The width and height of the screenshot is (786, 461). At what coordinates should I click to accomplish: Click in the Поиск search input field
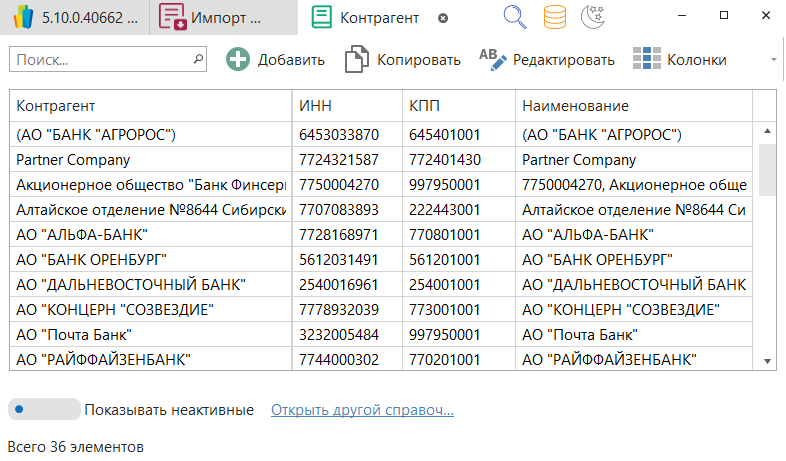pyautogui.click(x=98, y=60)
